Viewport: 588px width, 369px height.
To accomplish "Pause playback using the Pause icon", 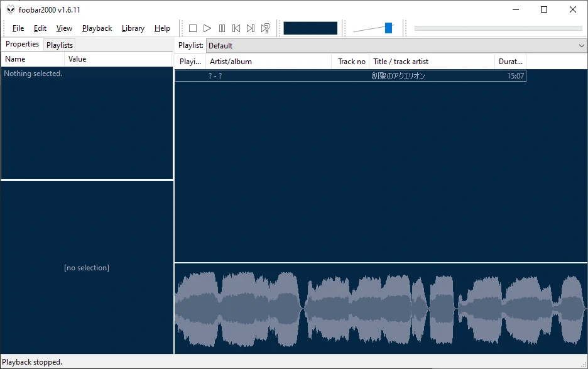I will [x=222, y=28].
